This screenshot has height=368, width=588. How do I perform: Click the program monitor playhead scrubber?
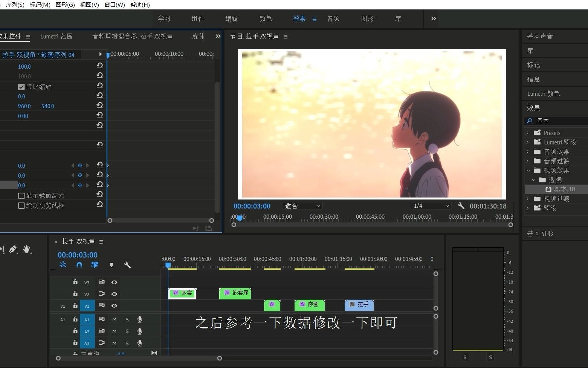240,218
